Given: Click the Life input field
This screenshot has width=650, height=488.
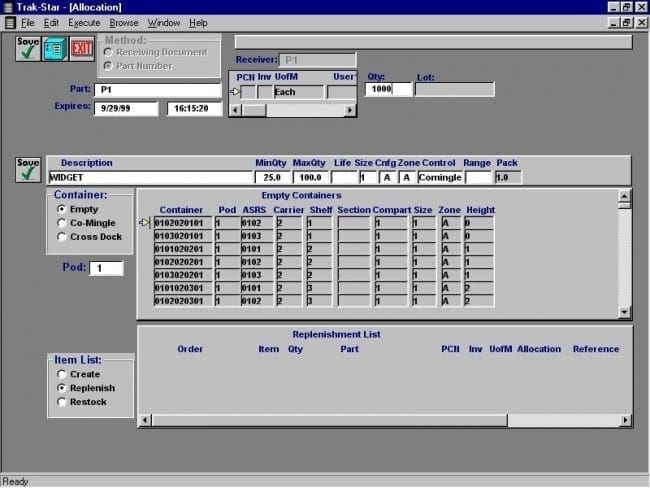Looking at the screenshot, I should pos(344,177).
